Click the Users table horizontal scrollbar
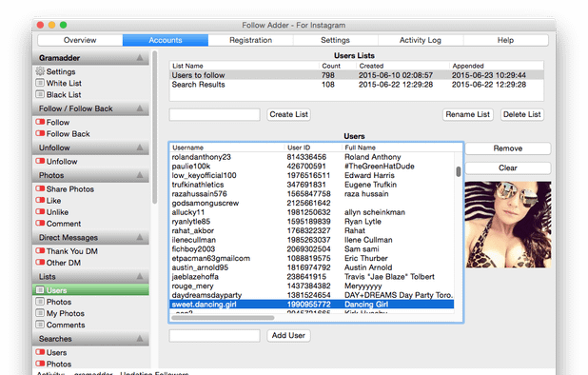Viewport: 588px width, 375px height. (223, 318)
